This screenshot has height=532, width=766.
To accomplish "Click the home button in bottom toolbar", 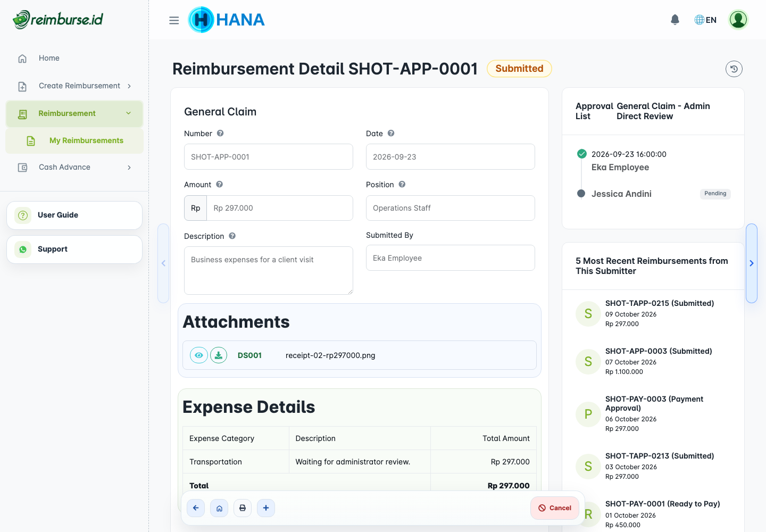I will 219,508.
